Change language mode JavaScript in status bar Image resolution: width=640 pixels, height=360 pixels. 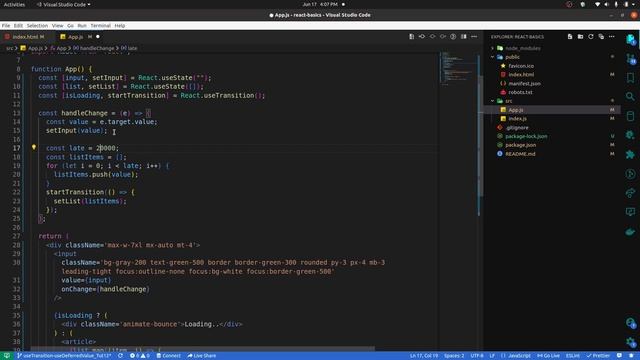(x=519, y=356)
